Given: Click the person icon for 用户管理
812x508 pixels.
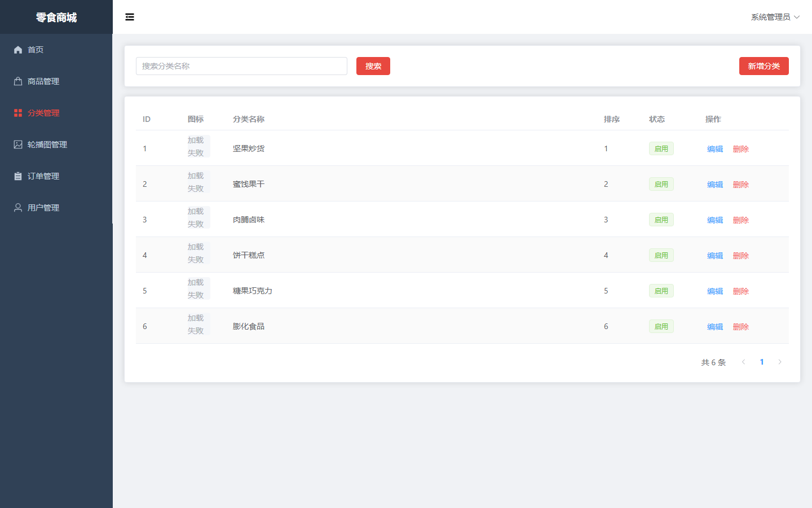Looking at the screenshot, I should (18, 208).
